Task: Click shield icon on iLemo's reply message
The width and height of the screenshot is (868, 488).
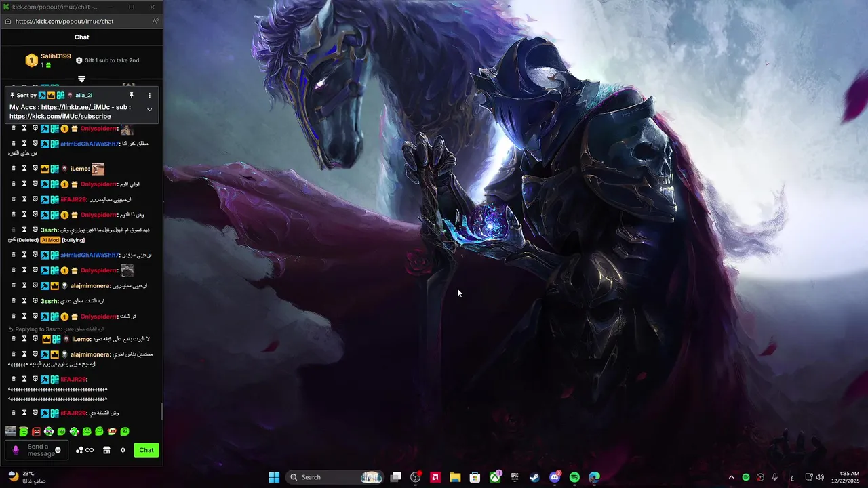Action: [35, 338]
